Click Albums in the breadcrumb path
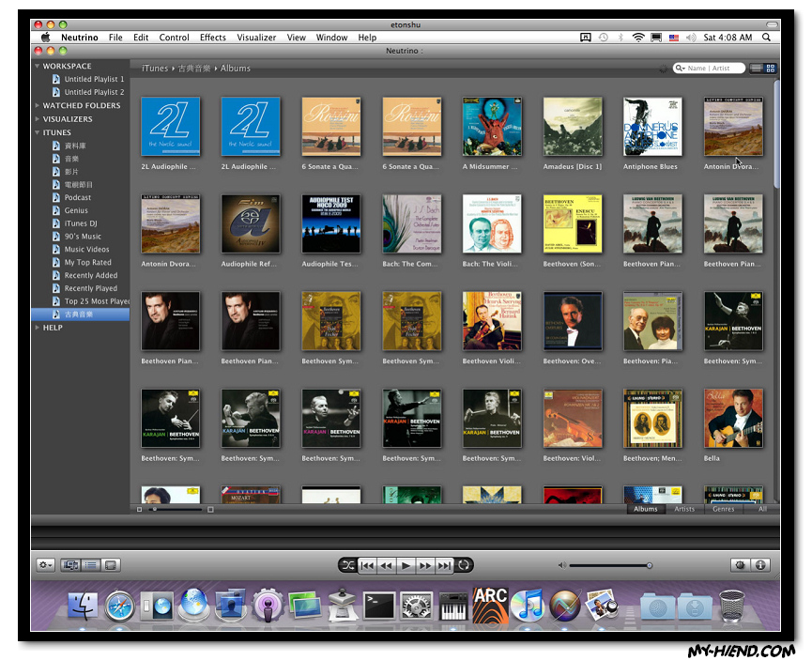This screenshot has height=660, width=812. click(235, 68)
